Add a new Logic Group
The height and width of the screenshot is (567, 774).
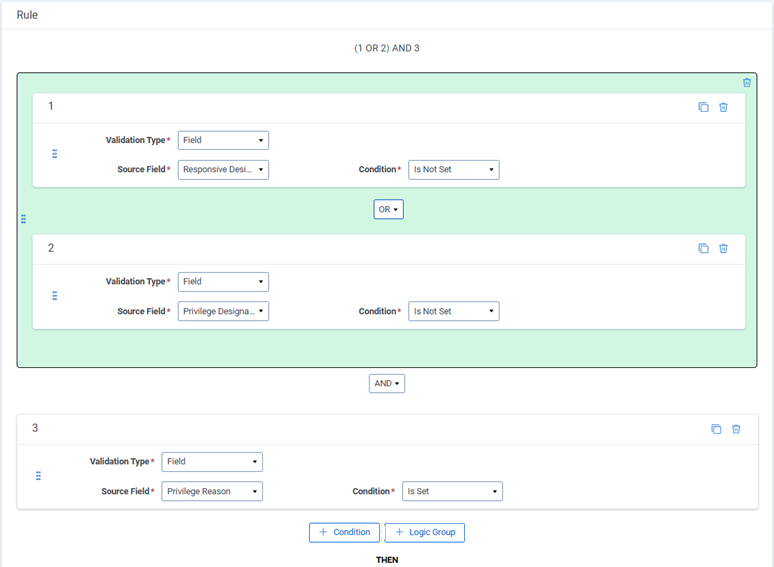[425, 532]
